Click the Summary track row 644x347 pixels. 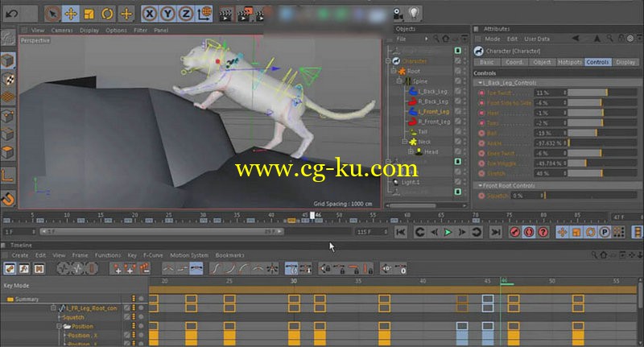click(x=74, y=299)
